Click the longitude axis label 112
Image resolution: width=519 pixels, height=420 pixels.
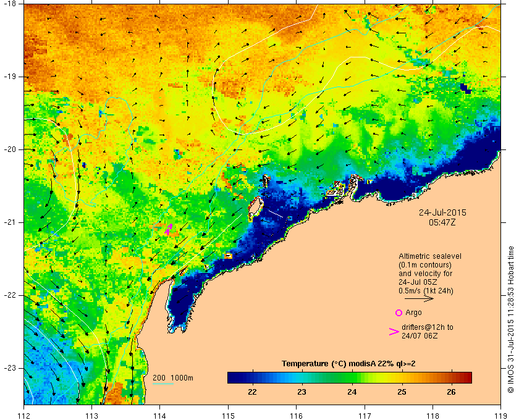pyautogui.click(x=24, y=416)
